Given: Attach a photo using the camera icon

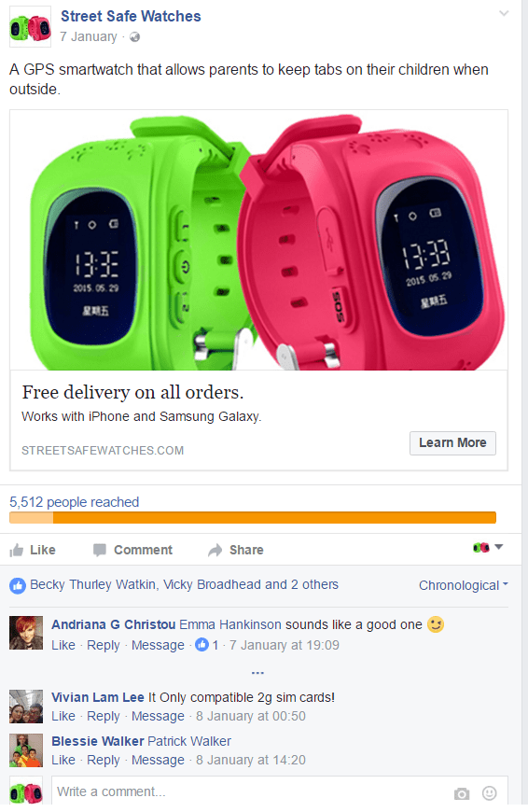Looking at the screenshot, I should (462, 793).
